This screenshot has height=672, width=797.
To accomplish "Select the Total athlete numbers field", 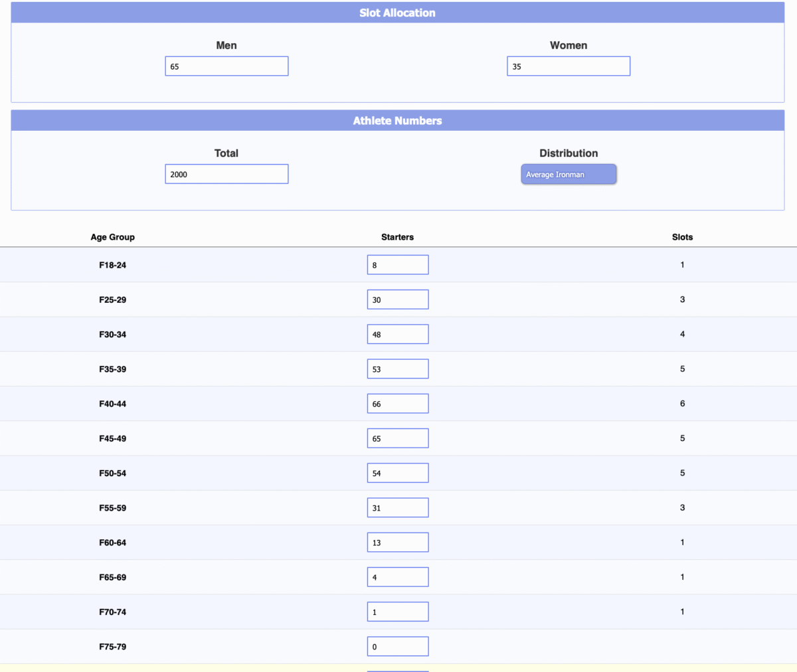I will coord(226,174).
